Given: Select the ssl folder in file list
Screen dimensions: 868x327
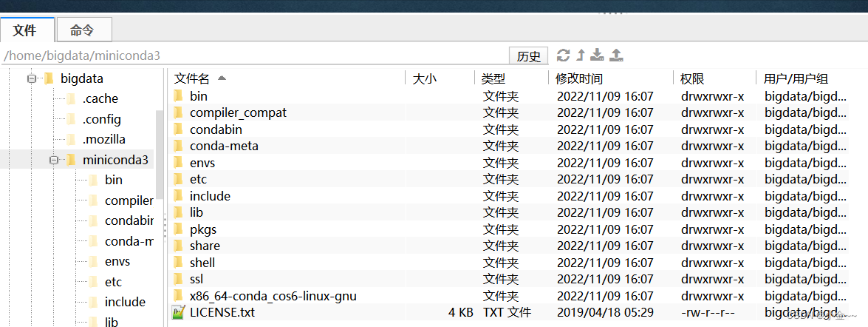Looking at the screenshot, I should 197,279.
